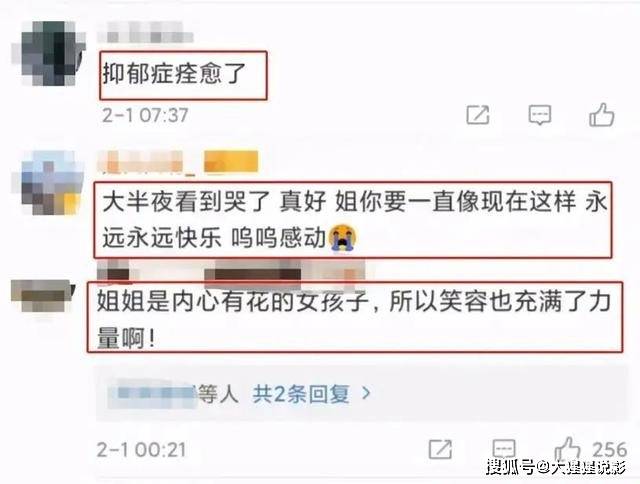Open avatar of 大半夜看到哭了 commenter

tap(51, 183)
